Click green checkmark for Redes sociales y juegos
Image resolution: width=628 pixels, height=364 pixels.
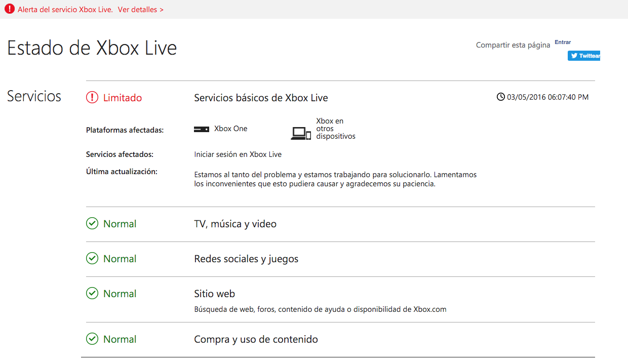pyautogui.click(x=92, y=259)
